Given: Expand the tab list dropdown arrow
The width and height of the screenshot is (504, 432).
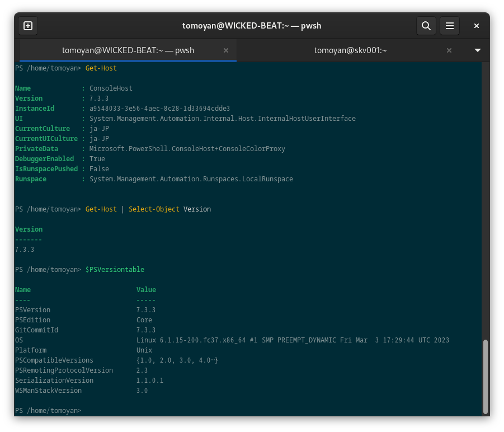Looking at the screenshot, I should (478, 50).
